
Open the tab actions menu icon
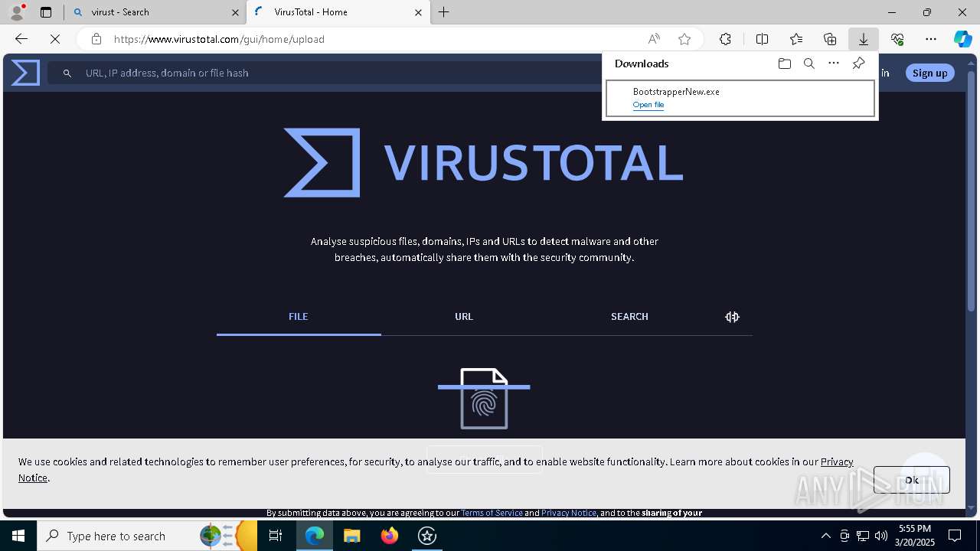tap(46, 12)
